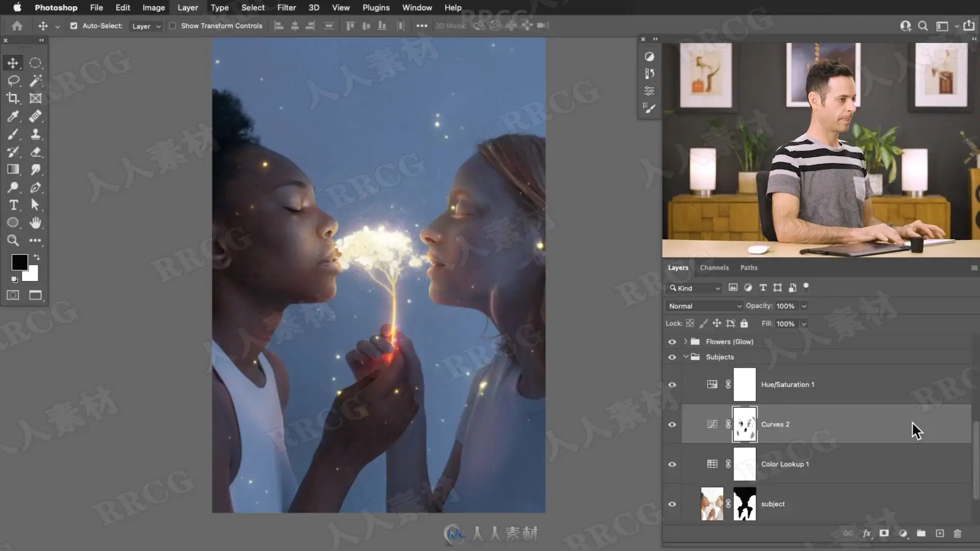Activate the Hand tool
980x551 pixels.
[35, 223]
